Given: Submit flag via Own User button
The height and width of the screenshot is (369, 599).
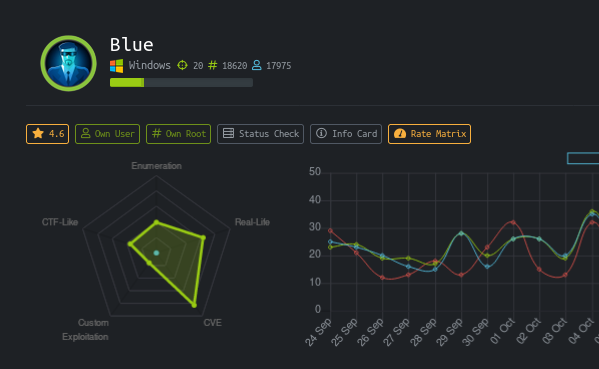Looking at the screenshot, I should point(107,134).
